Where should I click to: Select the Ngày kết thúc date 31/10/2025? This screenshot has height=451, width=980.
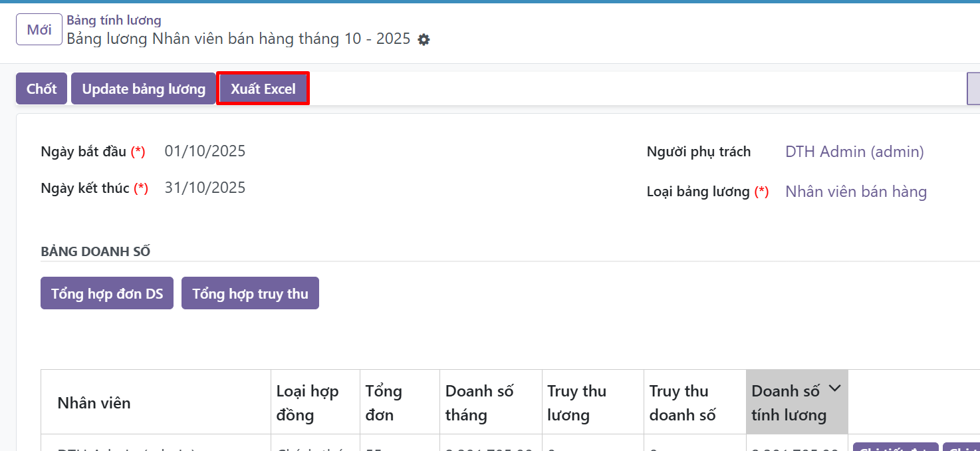pos(205,188)
